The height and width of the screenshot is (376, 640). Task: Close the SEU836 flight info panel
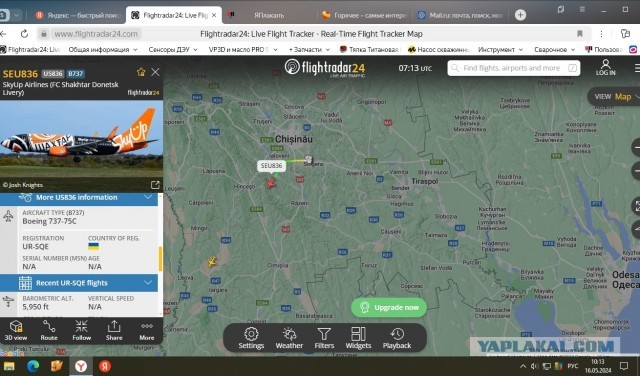point(155,72)
